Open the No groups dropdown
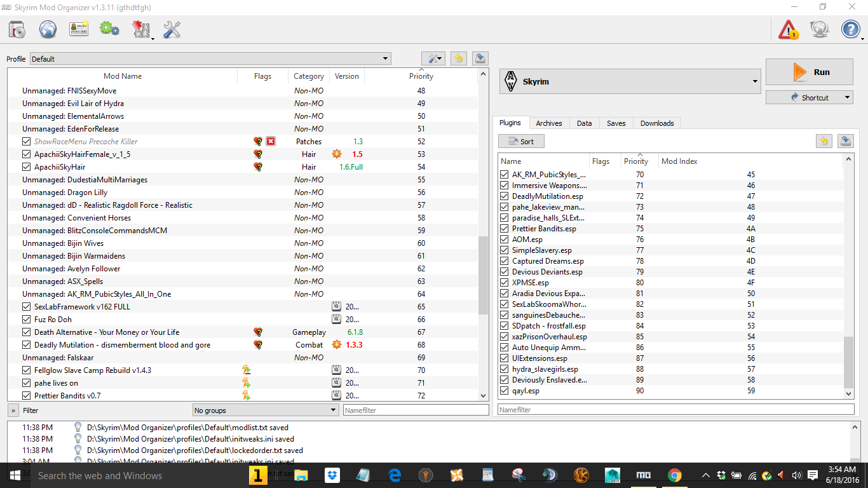 pyautogui.click(x=266, y=410)
